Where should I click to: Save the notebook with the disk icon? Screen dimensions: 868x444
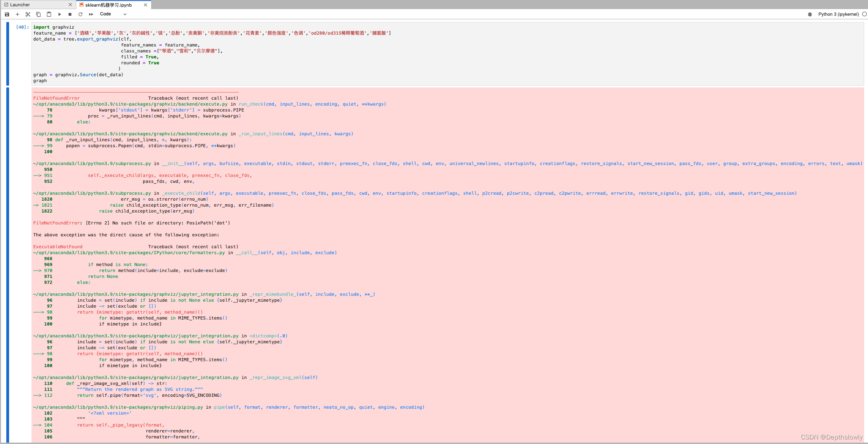tap(7, 14)
